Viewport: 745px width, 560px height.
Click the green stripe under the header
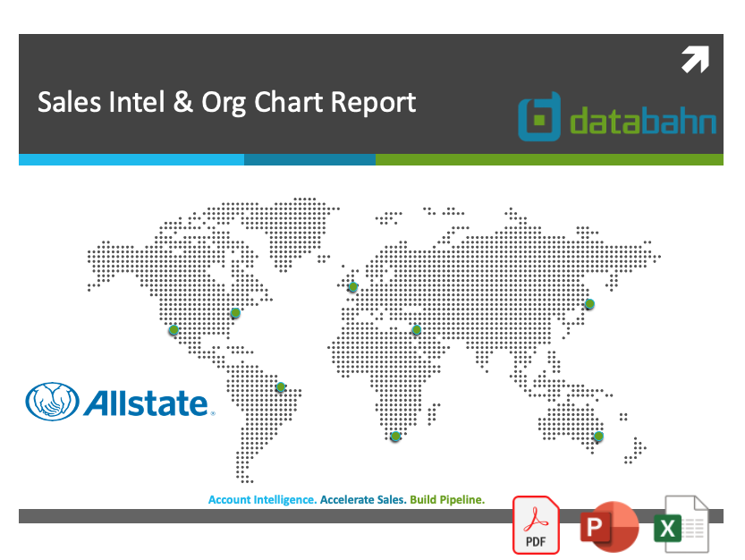[x=549, y=160]
